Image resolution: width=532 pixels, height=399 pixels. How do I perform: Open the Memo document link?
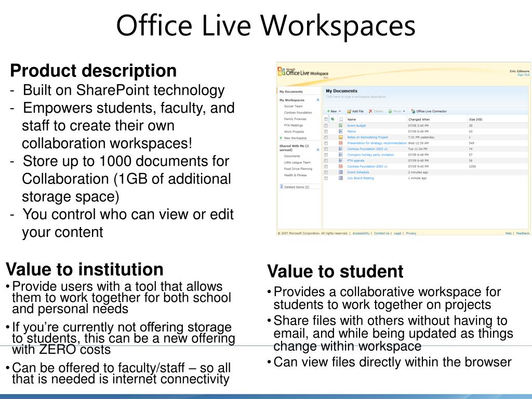click(352, 131)
